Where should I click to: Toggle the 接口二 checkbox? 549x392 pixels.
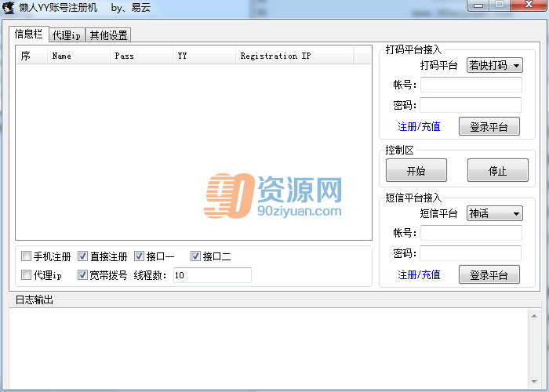coord(195,256)
